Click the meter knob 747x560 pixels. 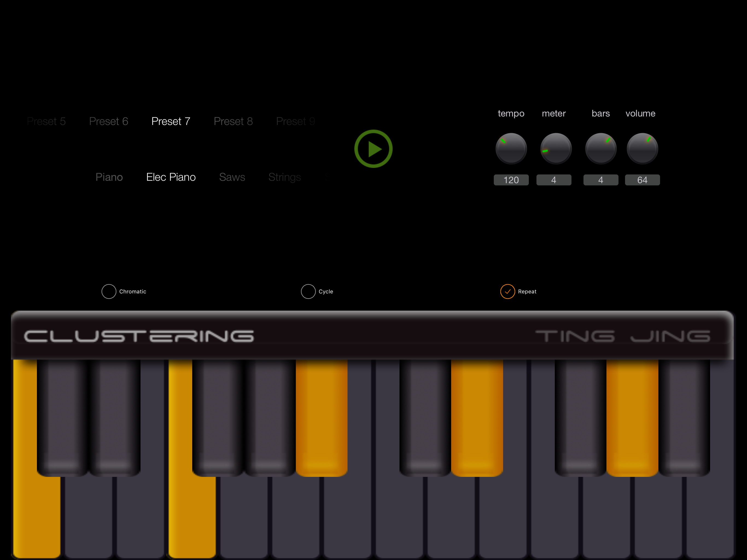(x=556, y=148)
